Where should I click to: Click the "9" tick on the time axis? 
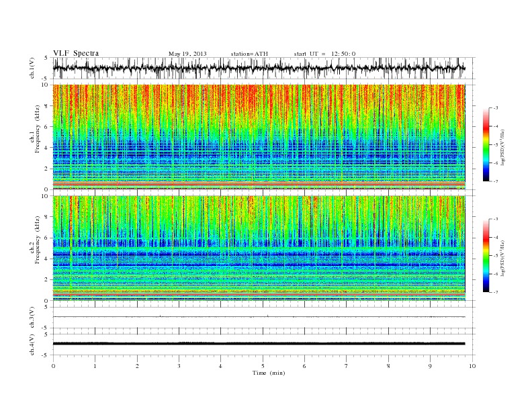coord(430,366)
